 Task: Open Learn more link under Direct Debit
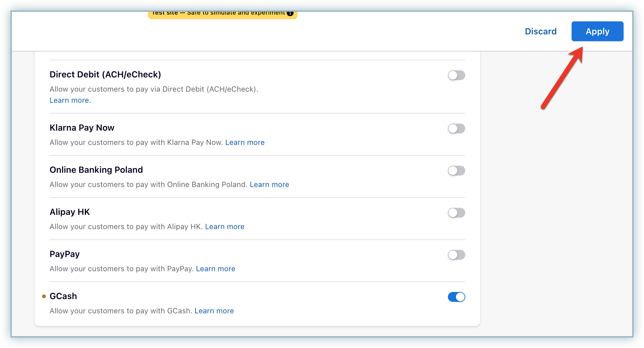coord(70,100)
